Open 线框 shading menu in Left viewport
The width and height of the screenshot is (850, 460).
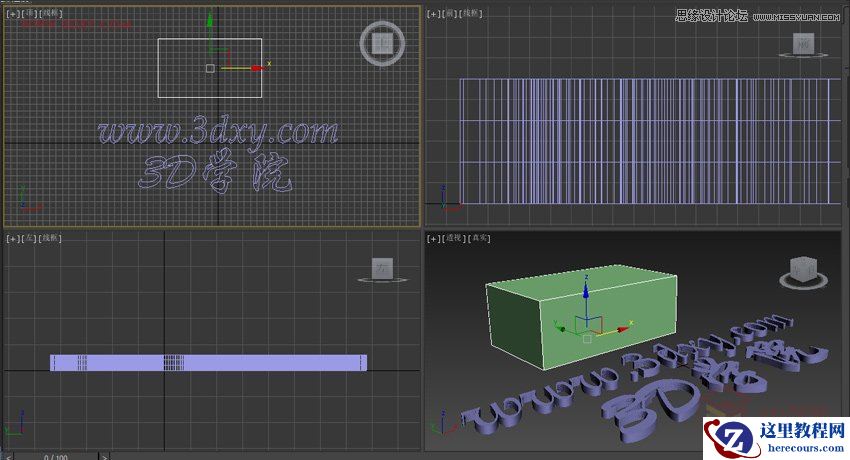(50, 238)
